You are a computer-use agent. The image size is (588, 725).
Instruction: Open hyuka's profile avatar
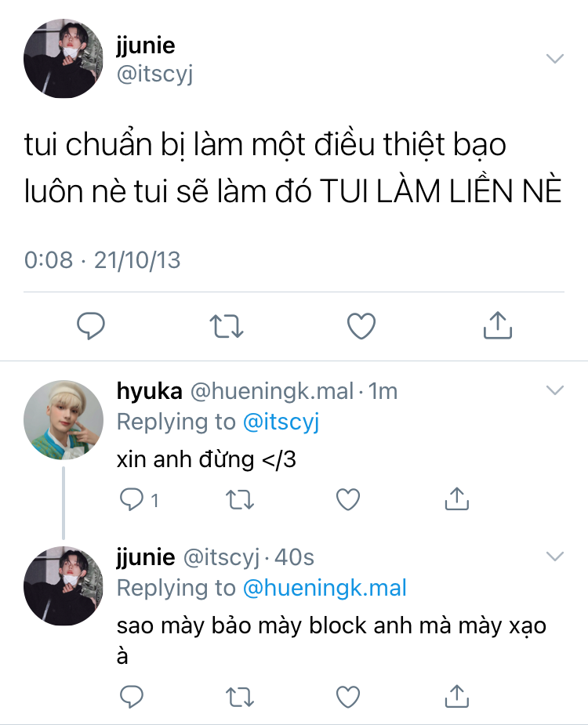click(x=64, y=420)
